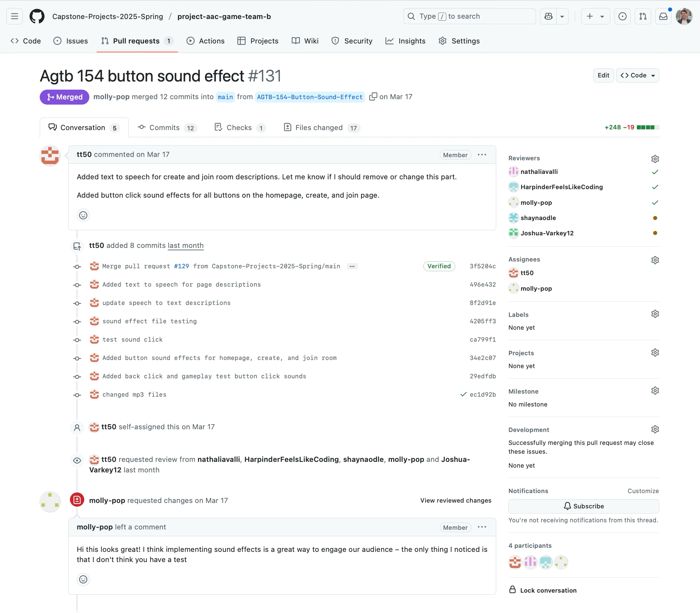Click View reviewed changes link
This screenshot has height=613, width=700.
click(x=455, y=501)
